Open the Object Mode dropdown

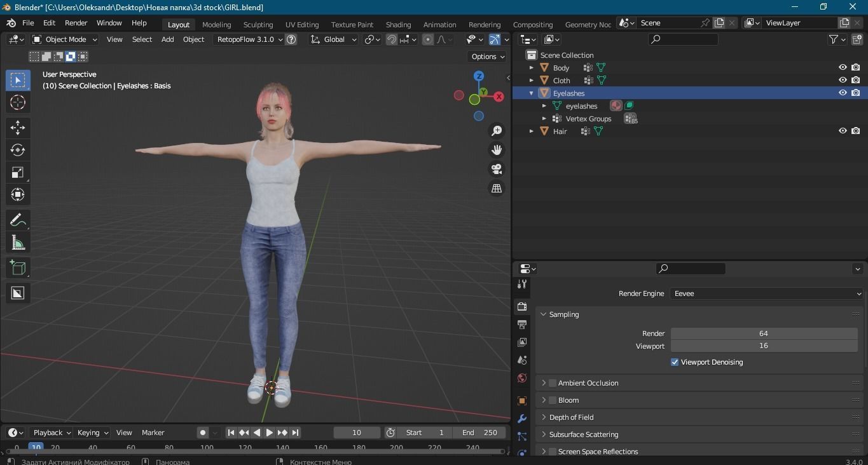pyautogui.click(x=65, y=39)
